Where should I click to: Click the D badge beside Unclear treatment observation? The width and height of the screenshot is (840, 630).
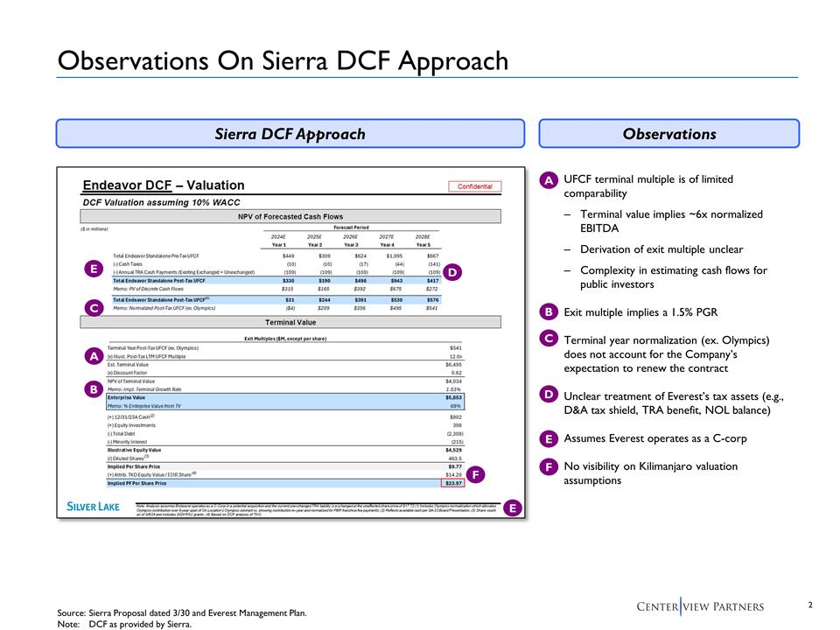(549, 395)
